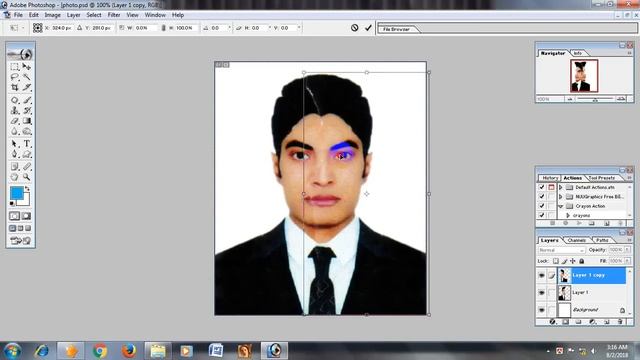Open the Fill slider arrow
The image size is (640, 360).
point(627,261)
